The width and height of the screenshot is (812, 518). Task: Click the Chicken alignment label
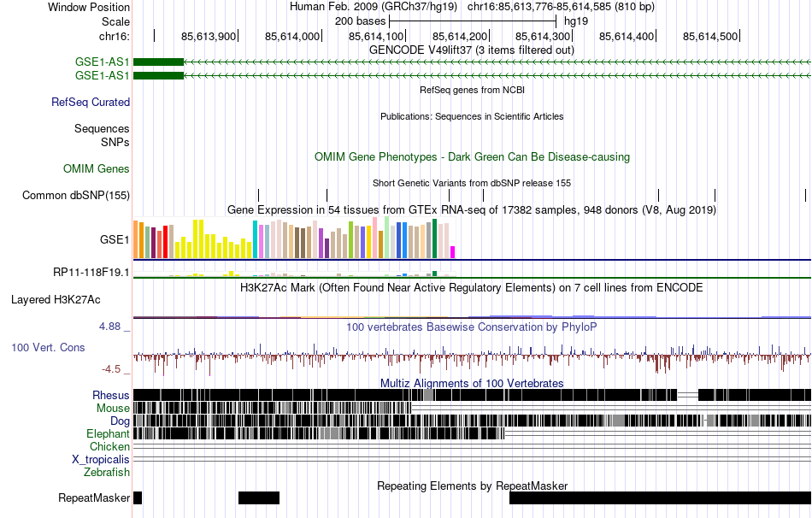pyautogui.click(x=109, y=446)
